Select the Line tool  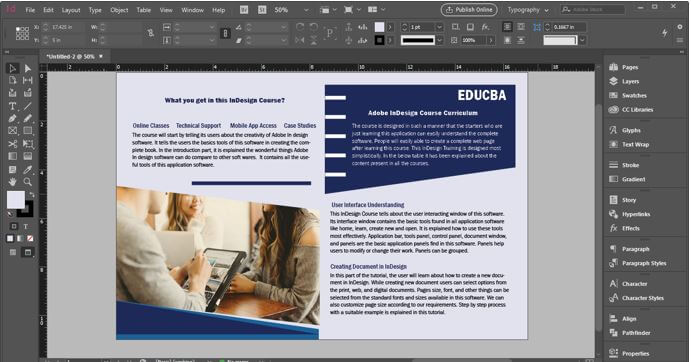click(x=28, y=106)
